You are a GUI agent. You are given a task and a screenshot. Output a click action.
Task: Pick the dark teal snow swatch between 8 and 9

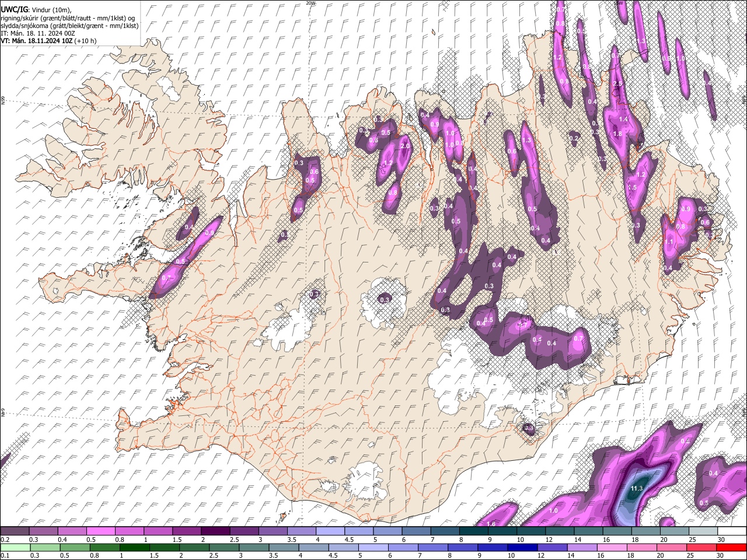[474, 531]
